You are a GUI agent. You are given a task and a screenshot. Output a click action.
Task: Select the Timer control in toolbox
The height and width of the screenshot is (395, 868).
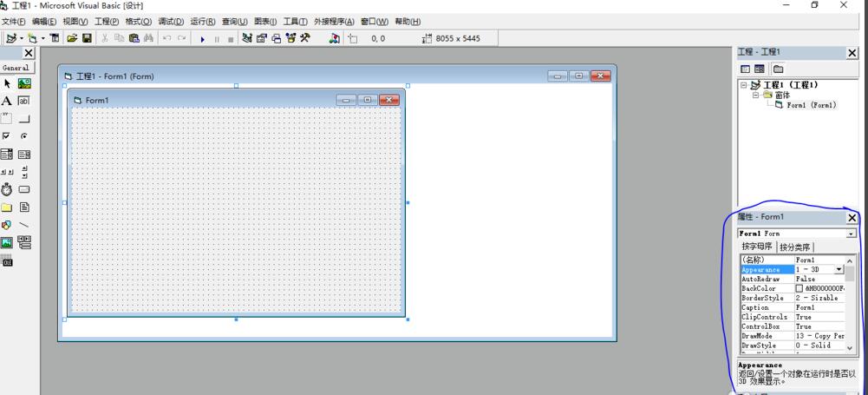tap(7, 188)
